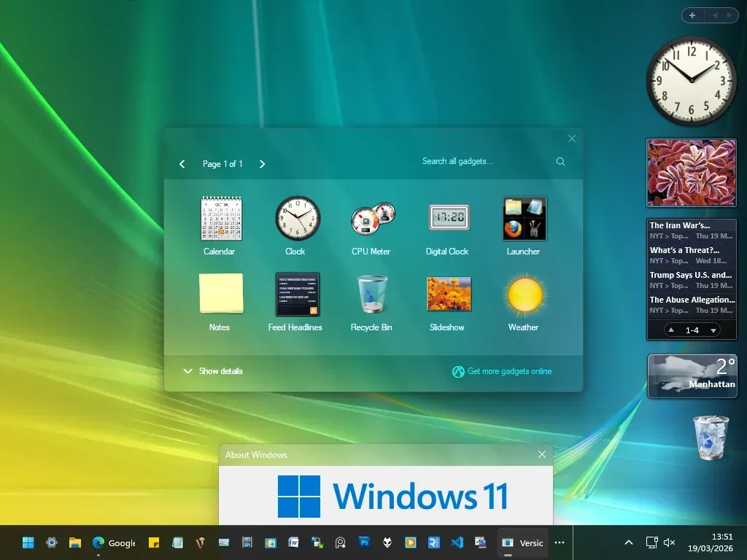Click 'Page 1 of 1' text
The width and height of the screenshot is (747, 560).
222,164
